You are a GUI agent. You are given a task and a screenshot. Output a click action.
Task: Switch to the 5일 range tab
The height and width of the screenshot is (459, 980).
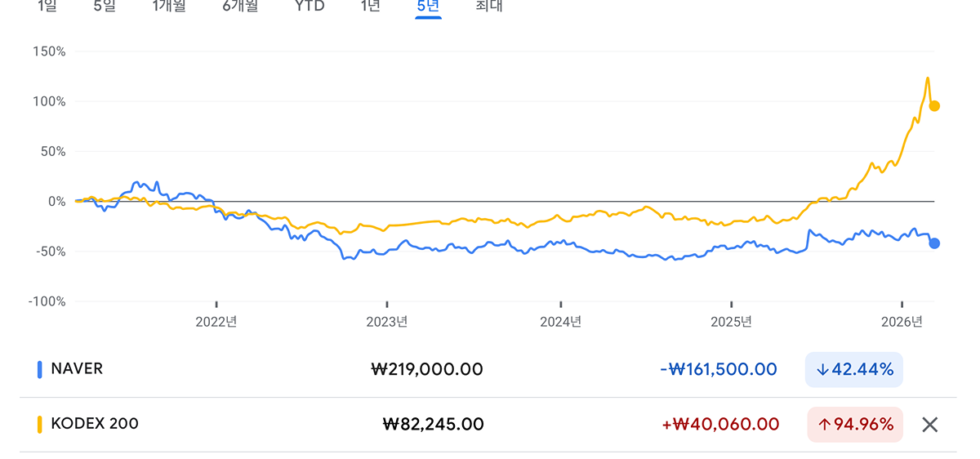click(105, 7)
